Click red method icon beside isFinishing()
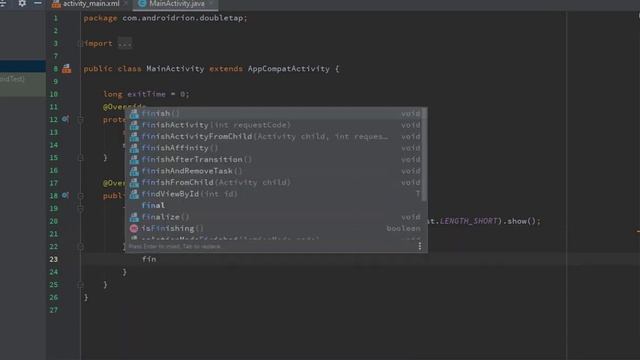 [x=134, y=229]
